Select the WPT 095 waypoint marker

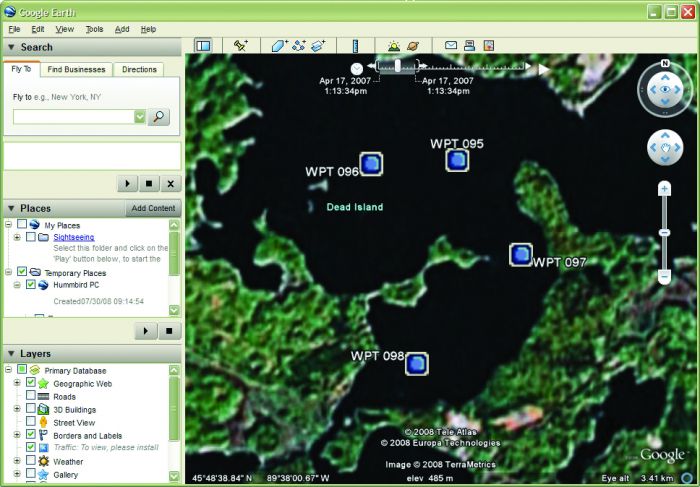click(457, 160)
